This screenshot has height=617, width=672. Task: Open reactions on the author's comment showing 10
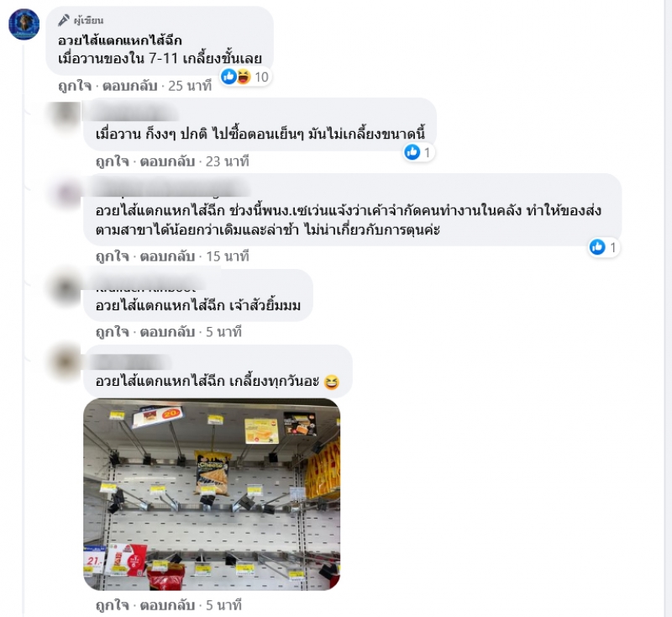click(245, 76)
